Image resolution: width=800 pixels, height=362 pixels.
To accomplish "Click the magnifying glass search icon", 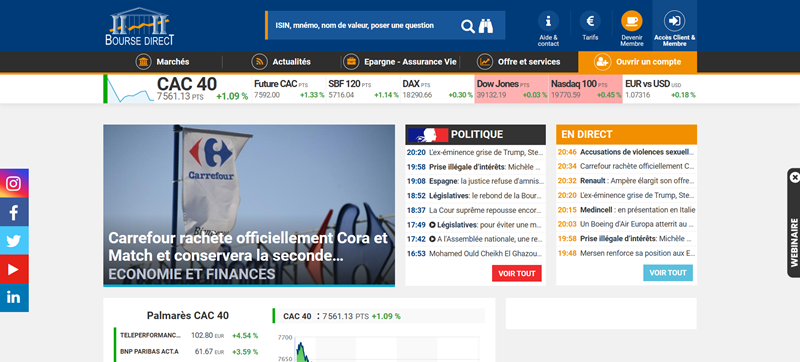I will [x=467, y=26].
